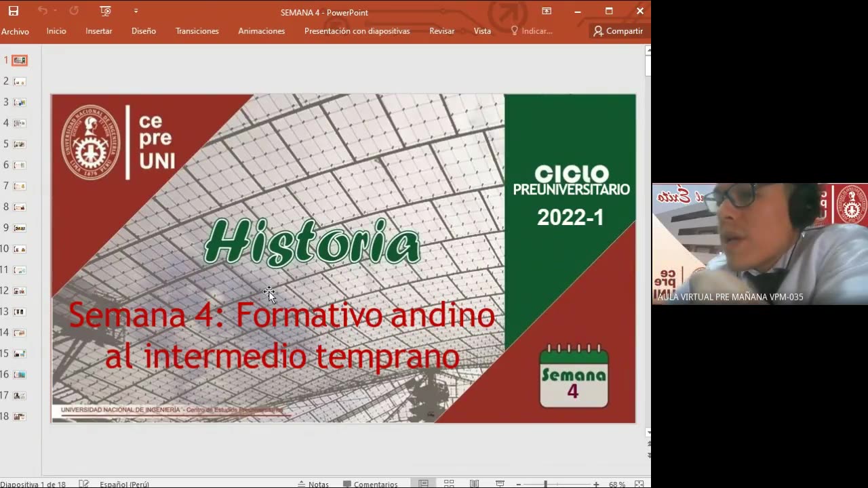The image size is (868, 488).
Task: Select slide 3 thumbnail
Action: [20, 102]
